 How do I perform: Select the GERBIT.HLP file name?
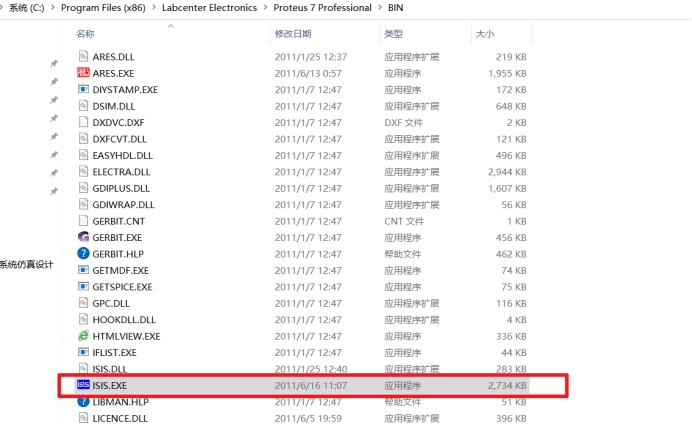click(x=118, y=254)
